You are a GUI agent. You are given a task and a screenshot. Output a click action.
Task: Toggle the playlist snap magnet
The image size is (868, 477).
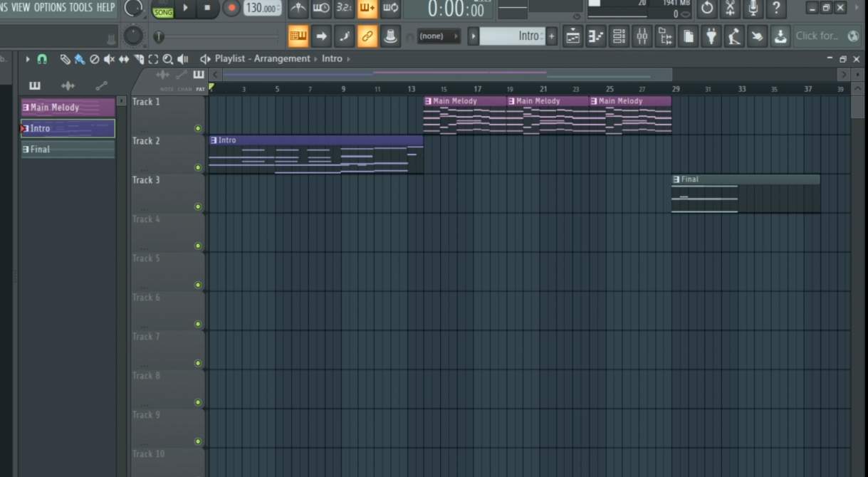coord(42,59)
